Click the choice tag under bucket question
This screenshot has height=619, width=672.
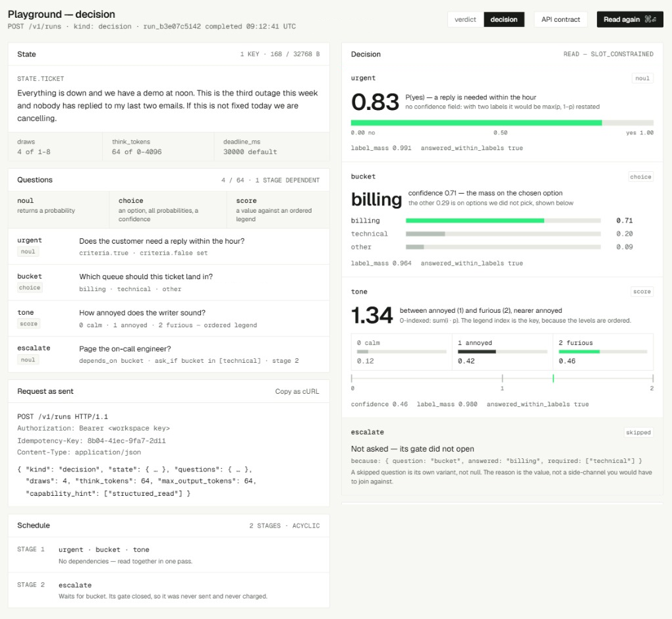(x=30, y=287)
